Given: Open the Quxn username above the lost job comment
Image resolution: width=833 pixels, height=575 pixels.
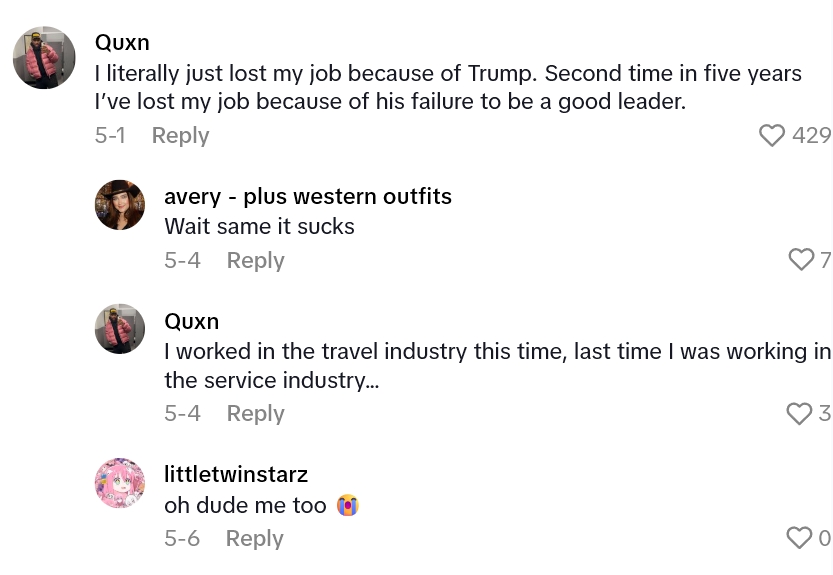Looking at the screenshot, I should [x=122, y=42].
